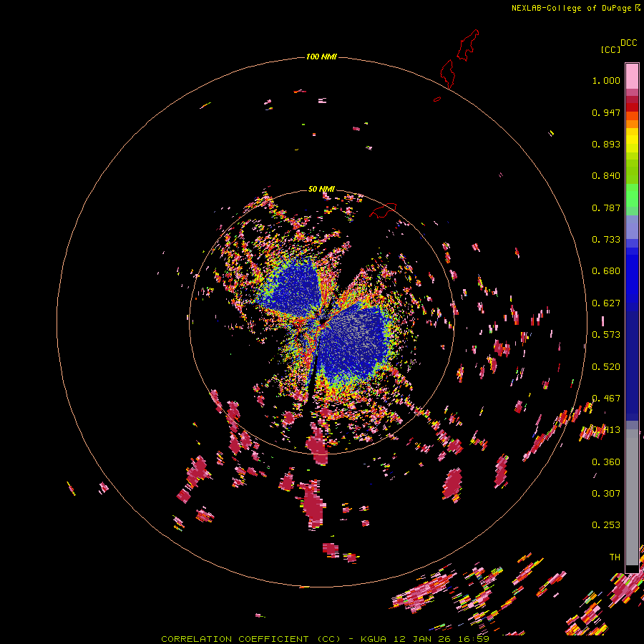Viewport: 644px width, 644px height.
Task: Click the 100 NMI range ring label
Action: coord(321,57)
